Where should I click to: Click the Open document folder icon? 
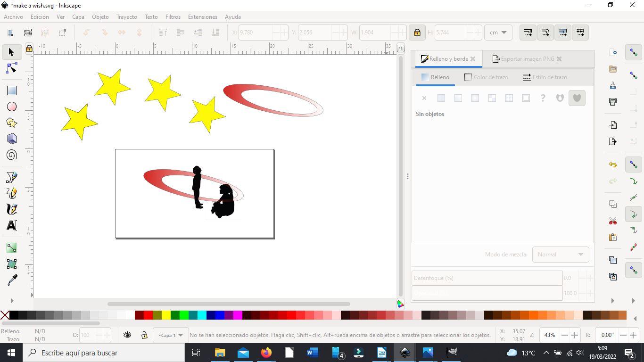click(613, 69)
